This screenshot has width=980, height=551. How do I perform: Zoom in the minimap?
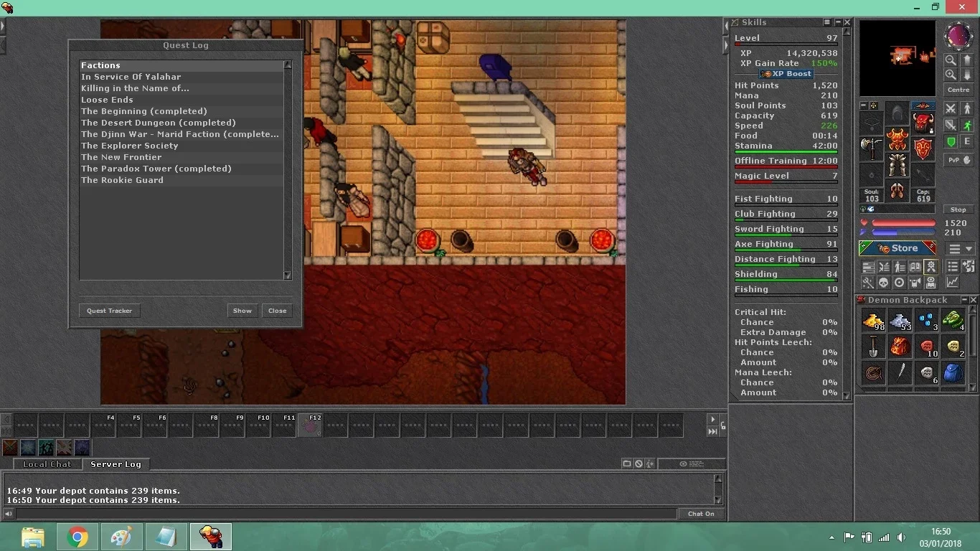coord(951,75)
